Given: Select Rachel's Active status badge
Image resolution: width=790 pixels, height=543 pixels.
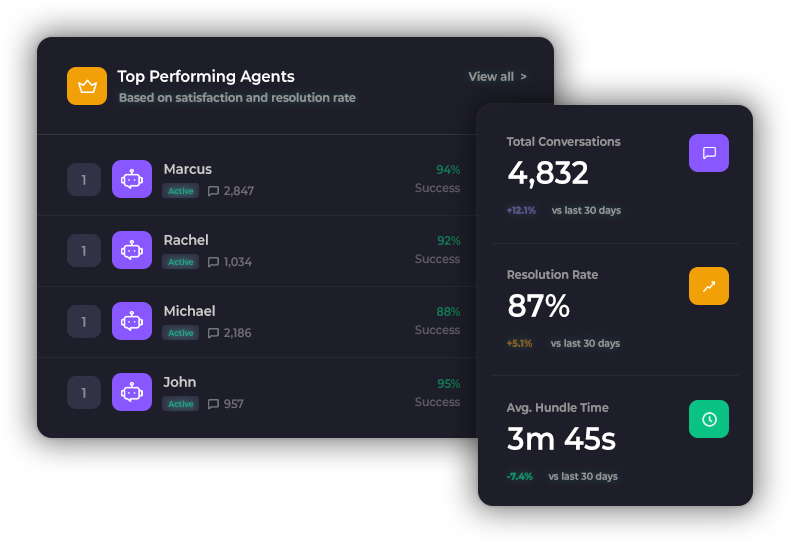Looking at the screenshot, I should coord(181,262).
